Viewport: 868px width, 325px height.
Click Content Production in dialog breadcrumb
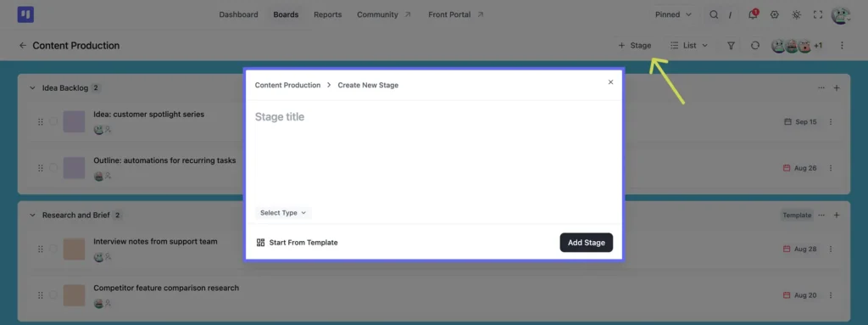(287, 85)
